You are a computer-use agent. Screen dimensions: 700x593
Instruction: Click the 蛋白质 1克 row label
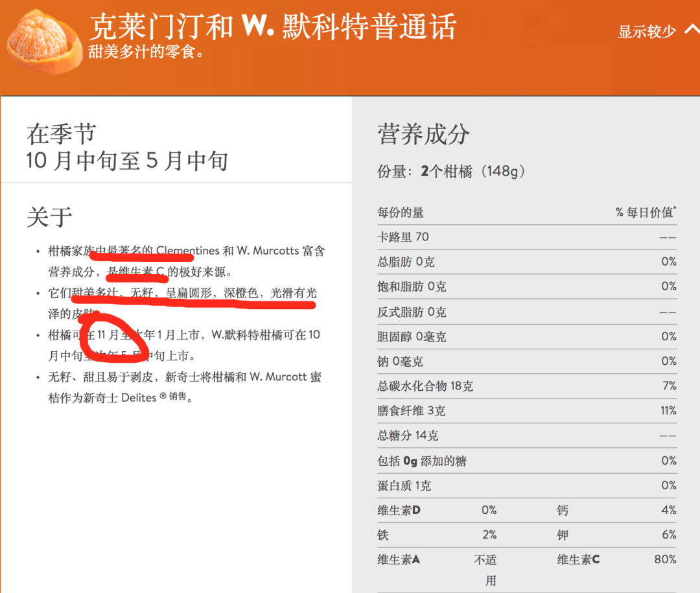click(404, 485)
